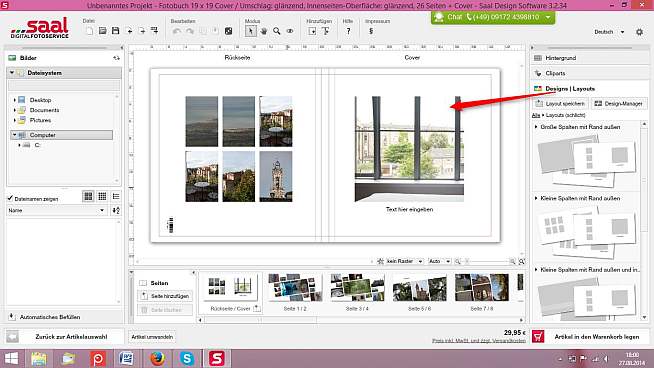Open the Design-Manager
654x368 pixels.
tap(619, 103)
